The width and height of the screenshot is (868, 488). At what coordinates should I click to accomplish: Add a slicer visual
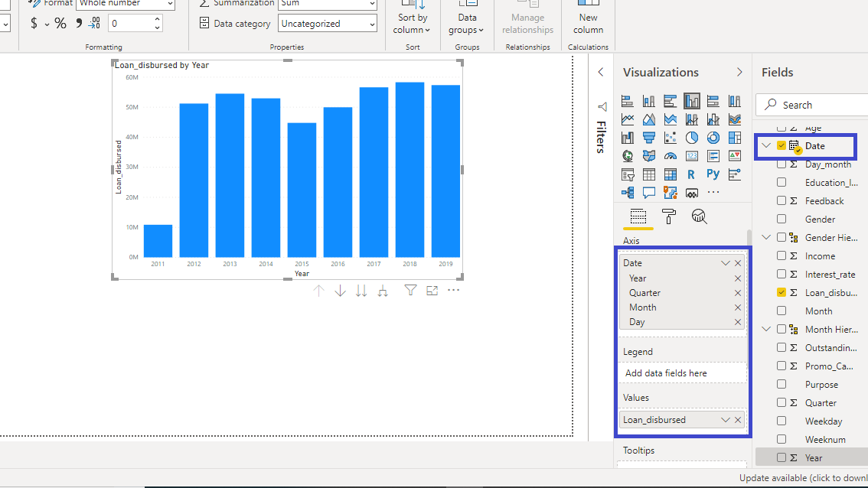[627, 175]
